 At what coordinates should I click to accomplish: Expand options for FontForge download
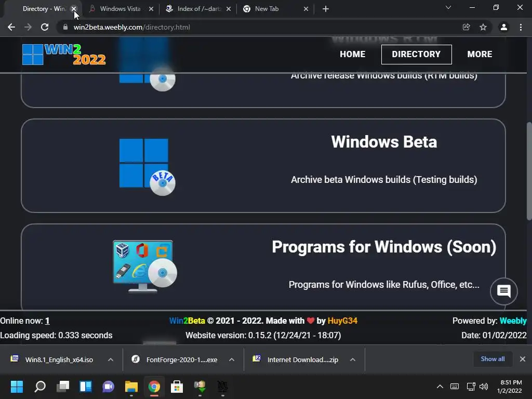[232, 360]
